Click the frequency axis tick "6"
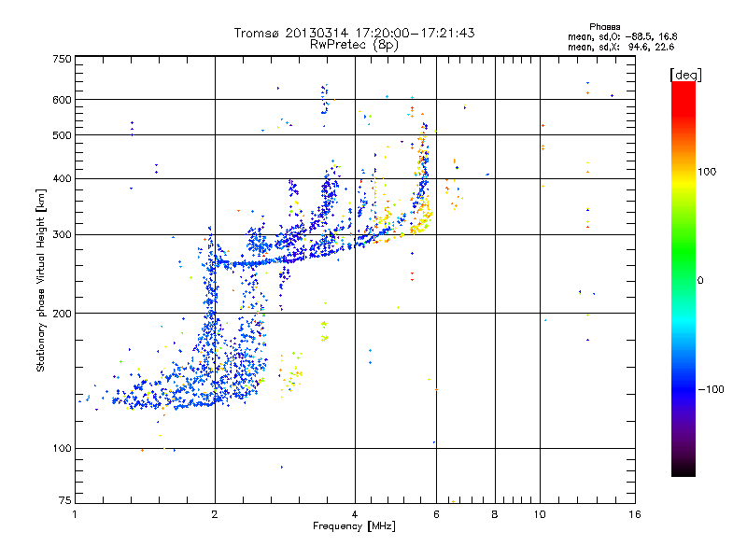Screen dimensions: 747x560 point(436,514)
